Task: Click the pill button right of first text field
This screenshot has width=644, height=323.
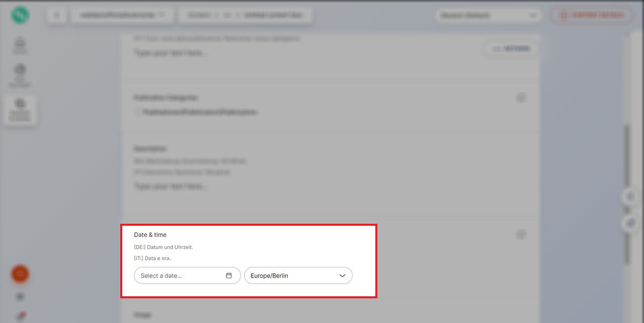Action: tap(511, 49)
